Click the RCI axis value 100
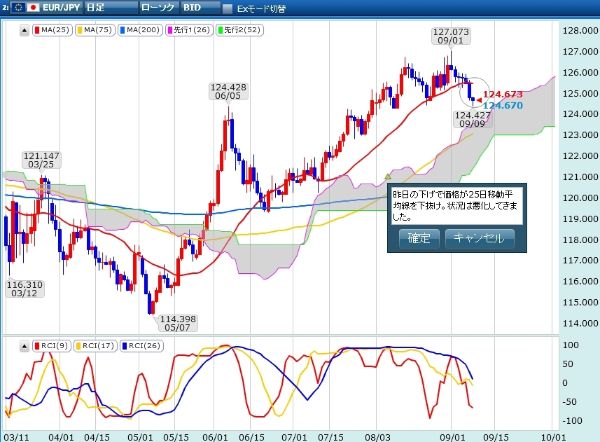600x442 pixels. point(571,345)
